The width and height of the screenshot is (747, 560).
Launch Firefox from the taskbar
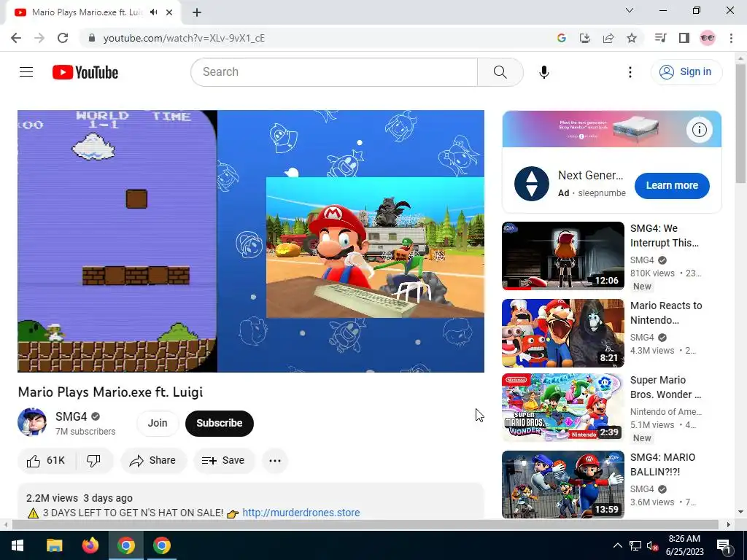[x=90, y=545]
